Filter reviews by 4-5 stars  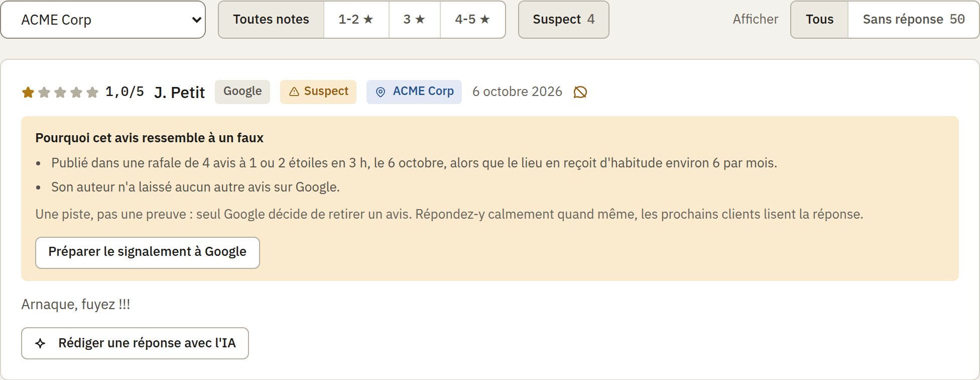point(472,20)
